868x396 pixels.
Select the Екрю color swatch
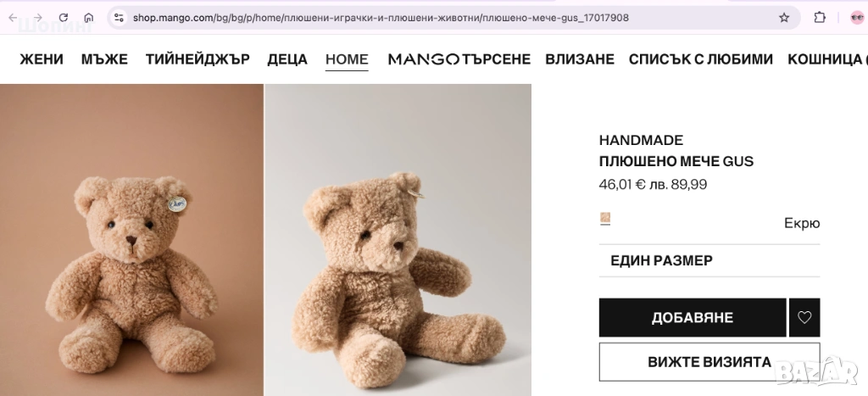click(605, 219)
